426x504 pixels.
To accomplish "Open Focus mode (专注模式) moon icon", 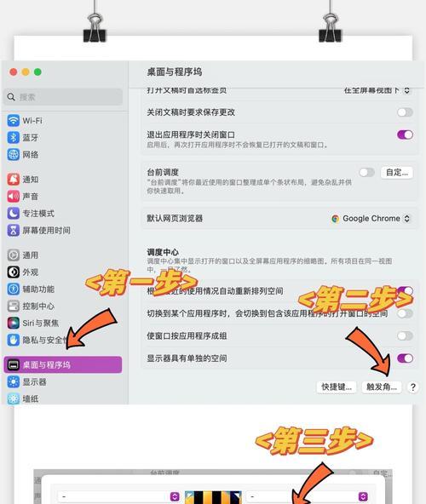I will point(13,213).
